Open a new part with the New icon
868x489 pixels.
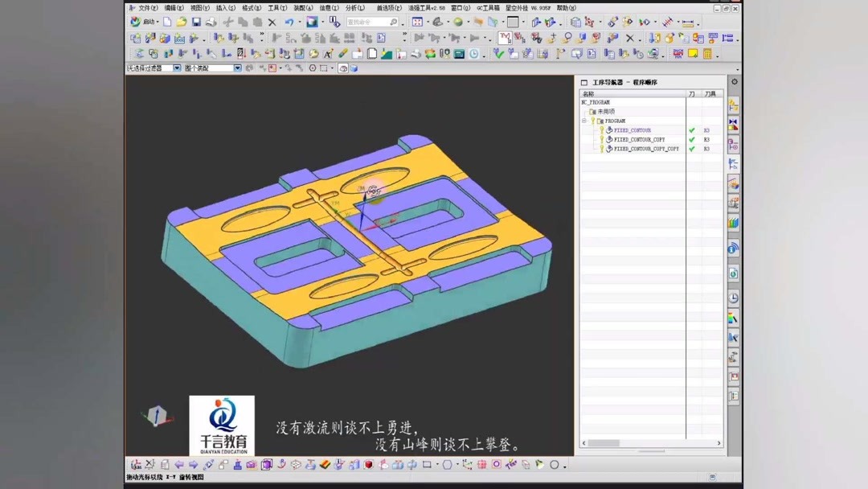pyautogui.click(x=168, y=22)
